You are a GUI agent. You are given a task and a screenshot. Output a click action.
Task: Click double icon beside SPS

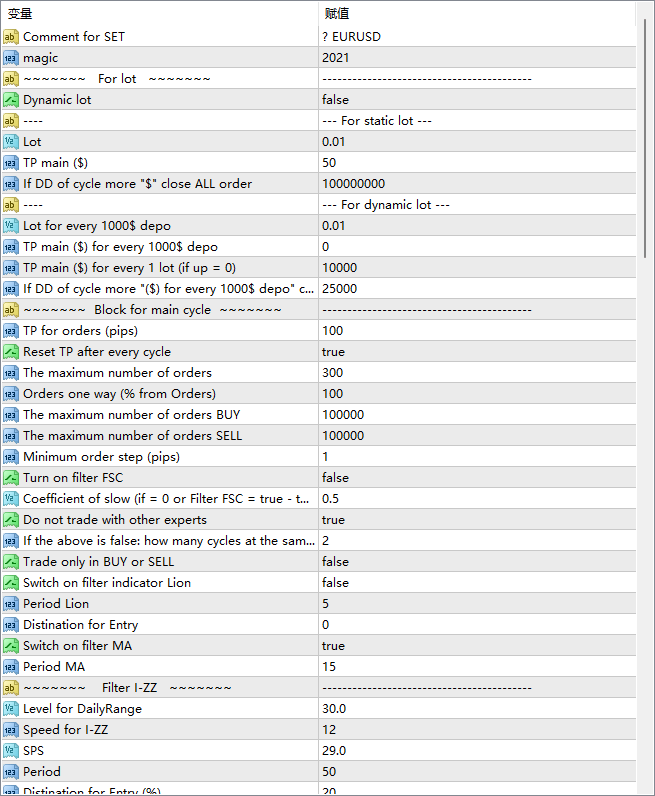[x=11, y=751]
